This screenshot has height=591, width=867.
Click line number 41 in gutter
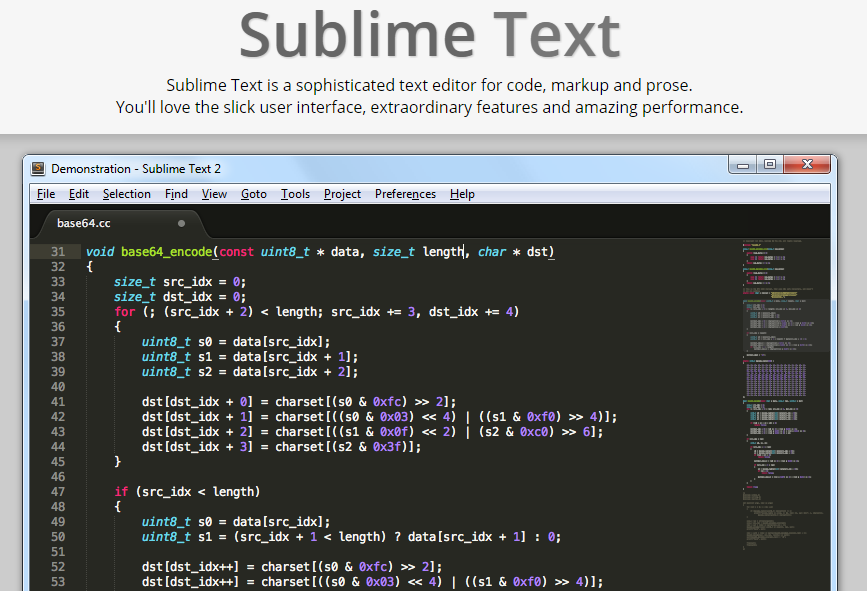(58, 402)
